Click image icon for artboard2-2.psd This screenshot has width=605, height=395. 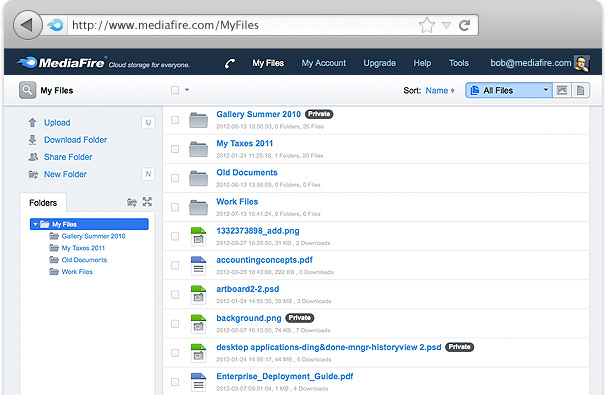pyautogui.click(x=198, y=295)
